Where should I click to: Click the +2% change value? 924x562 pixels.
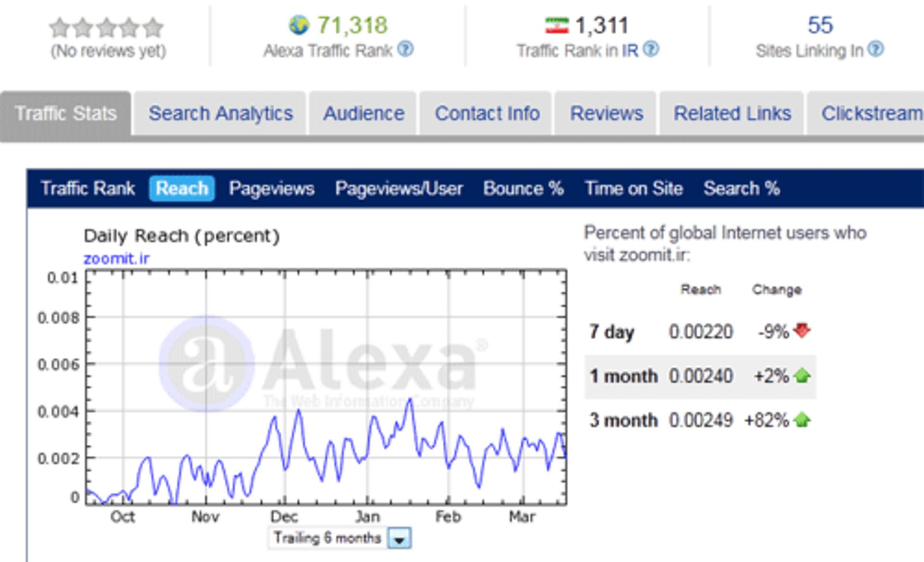771,376
